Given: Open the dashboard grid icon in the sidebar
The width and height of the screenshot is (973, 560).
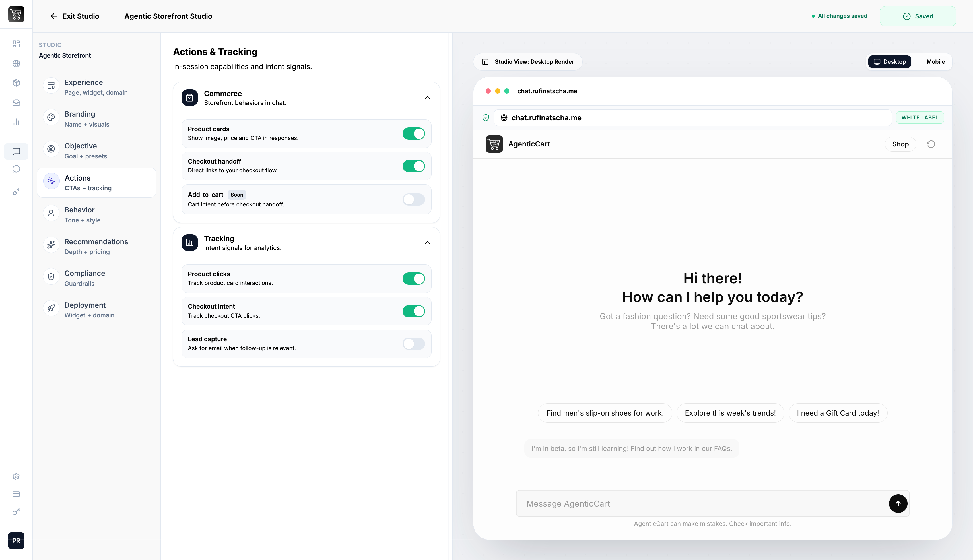Looking at the screenshot, I should [x=16, y=44].
